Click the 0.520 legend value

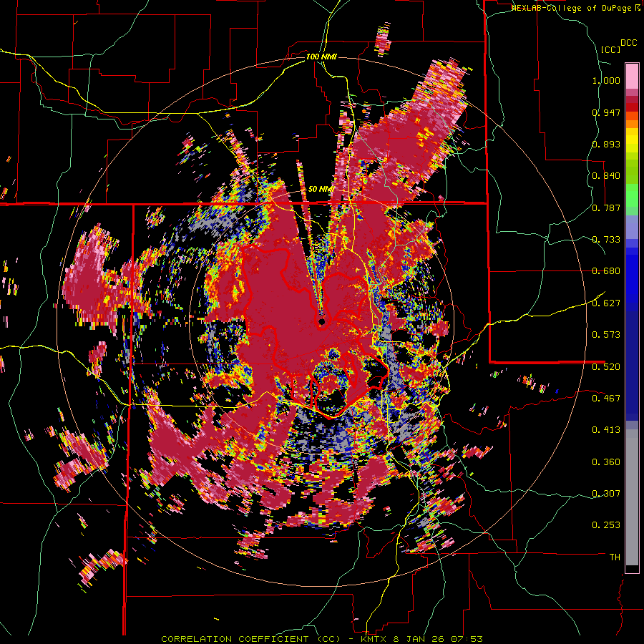coord(606,366)
